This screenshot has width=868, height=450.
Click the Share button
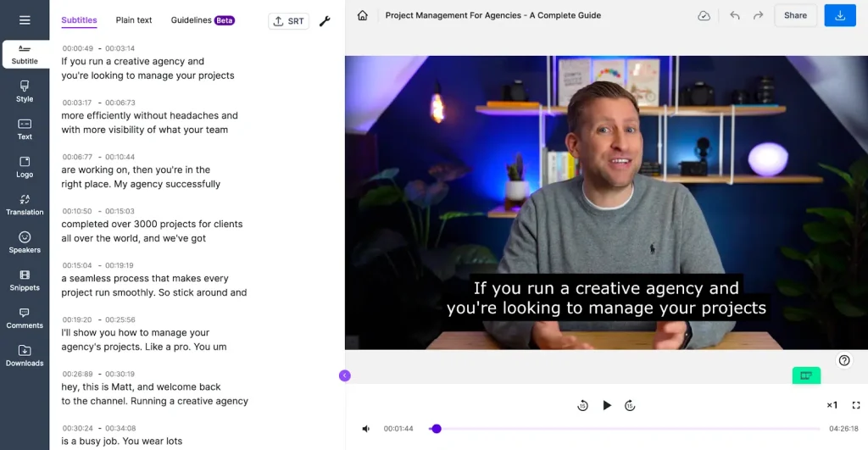pyautogui.click(x=795, y=15)
